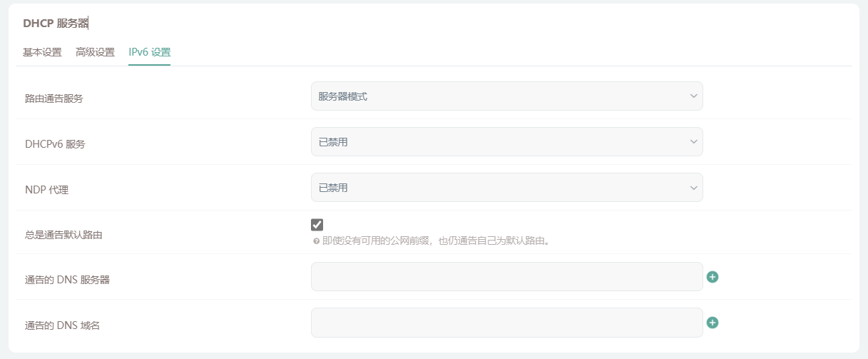This screenshot has width=868, height=359.
Task: Open the NDP 代理 dropdown
Action: point(506,188)
